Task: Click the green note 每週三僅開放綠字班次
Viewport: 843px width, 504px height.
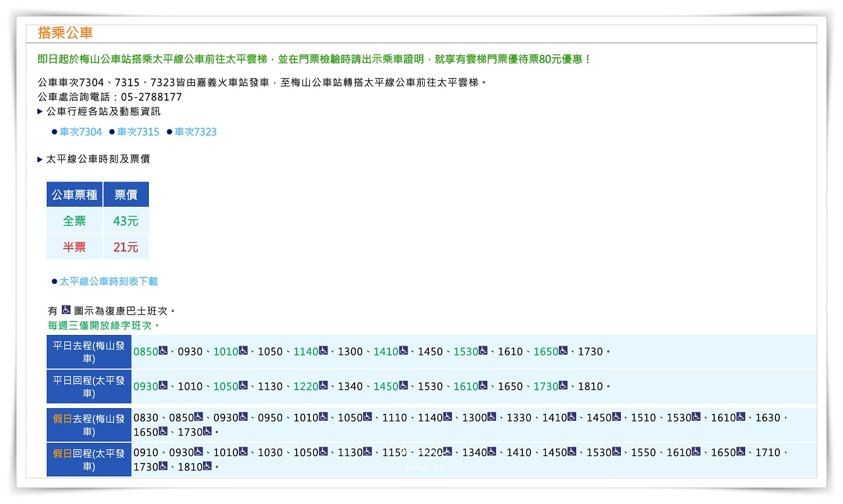Action: [104, 325]
